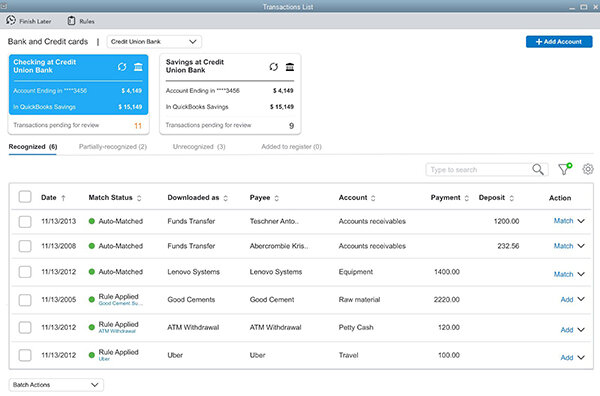Viewport: 600px width, 396px height.
Task: Click the Petty Cash account cell
Action: (x=356, y=327)
